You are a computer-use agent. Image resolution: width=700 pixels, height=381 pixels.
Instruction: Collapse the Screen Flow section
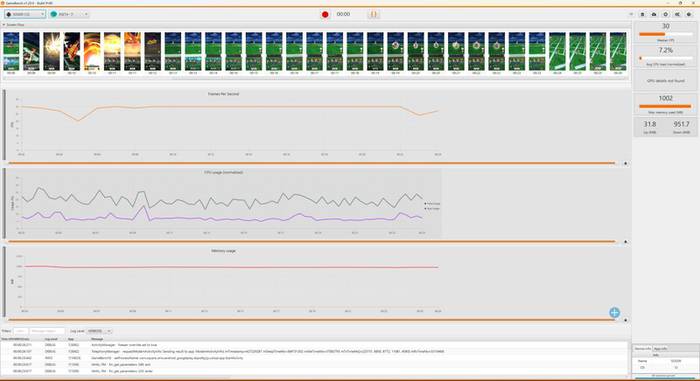4,25
